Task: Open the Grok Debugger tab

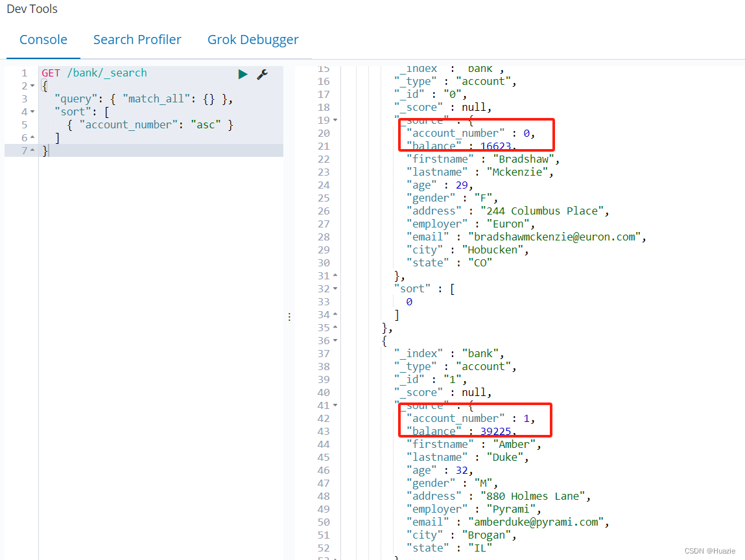Action: pyautogui.click(x=253, y=40)
